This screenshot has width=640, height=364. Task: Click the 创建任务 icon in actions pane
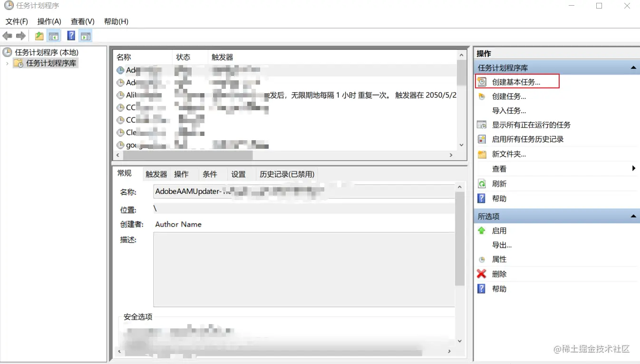[x=482, y=96]
